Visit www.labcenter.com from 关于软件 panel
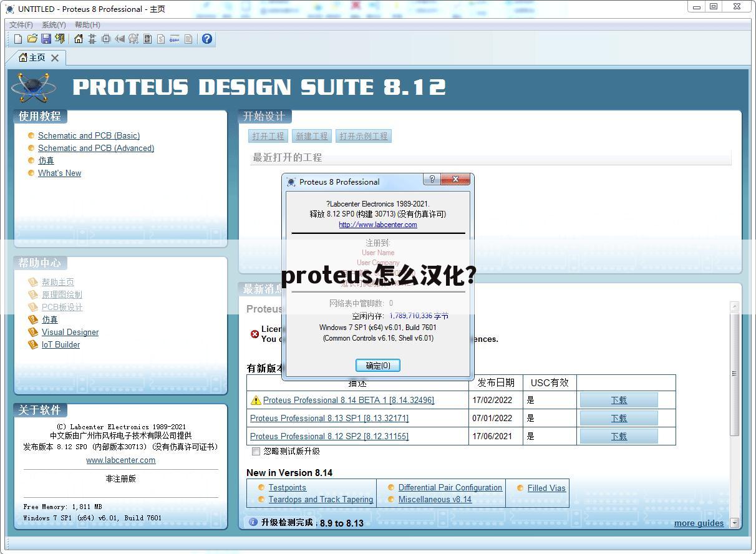The height and width of the screenshot is (554, 756). coord(121,460)
